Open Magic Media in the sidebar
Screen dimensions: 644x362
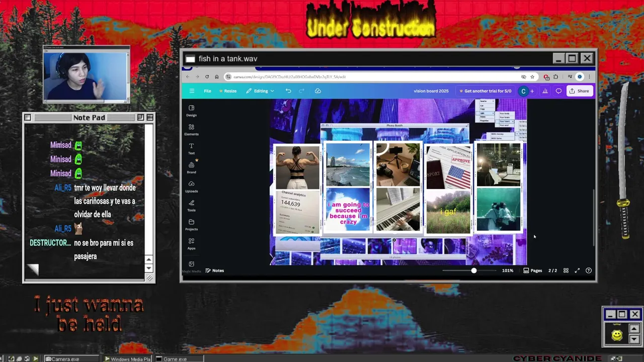(x=191, y=266)
